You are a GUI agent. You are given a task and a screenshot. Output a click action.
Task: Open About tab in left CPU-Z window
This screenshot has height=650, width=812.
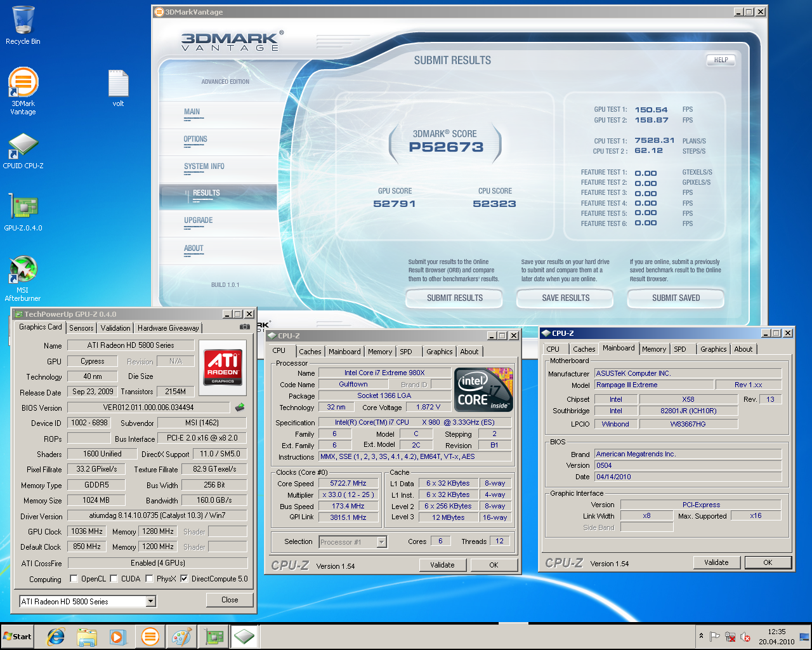tap(469, 352)
